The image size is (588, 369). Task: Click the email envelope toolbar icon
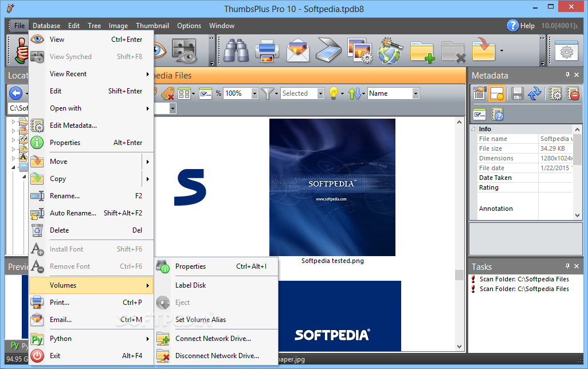click(x=298, y=50)
